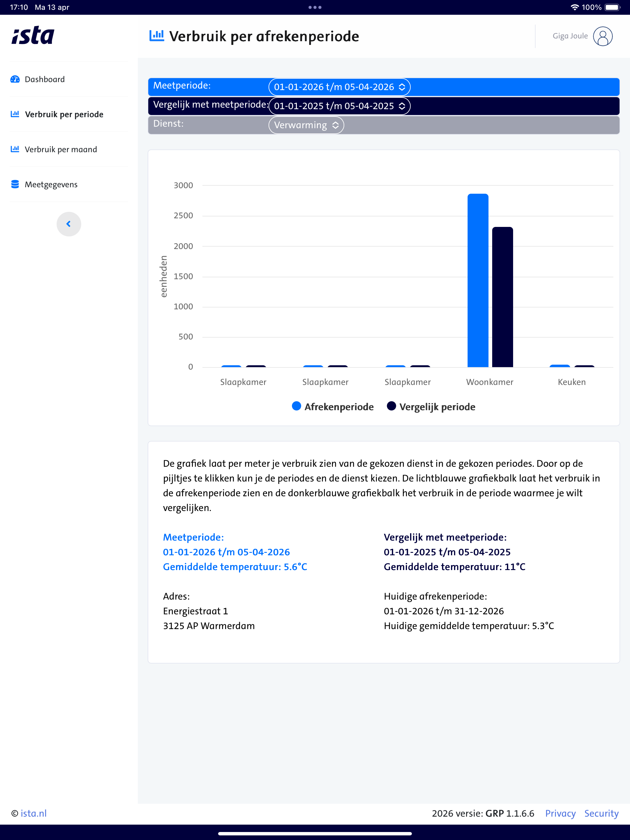
Task: Toggle the Afrekenperiode legend series
Action: pos(333,407)
